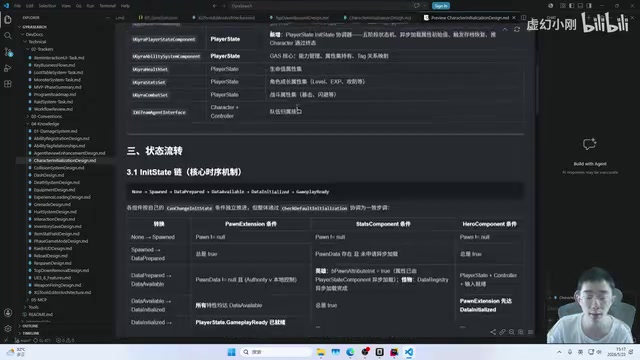
Task: Open the customize layout icon
Action: 563,6
